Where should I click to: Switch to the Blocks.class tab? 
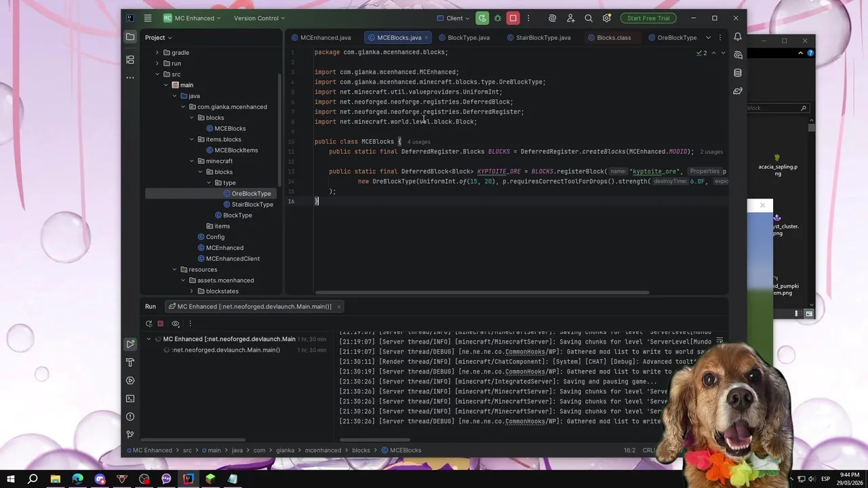[x=610, y=37]
